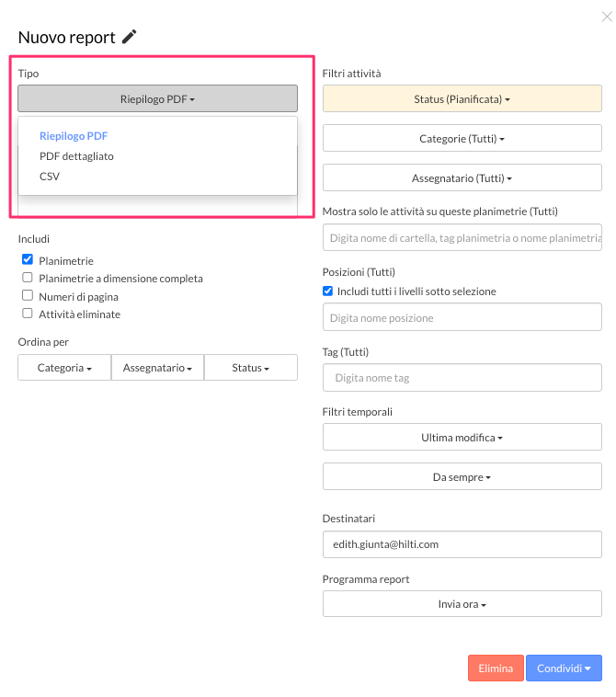Click the Condividi button

(564, 668)
